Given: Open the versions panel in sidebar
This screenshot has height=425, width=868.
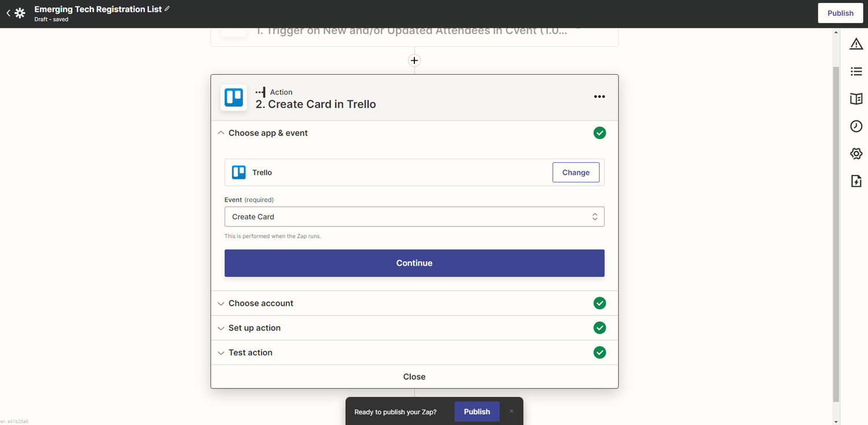Looking at the screenshot, I should click(856, 181).
